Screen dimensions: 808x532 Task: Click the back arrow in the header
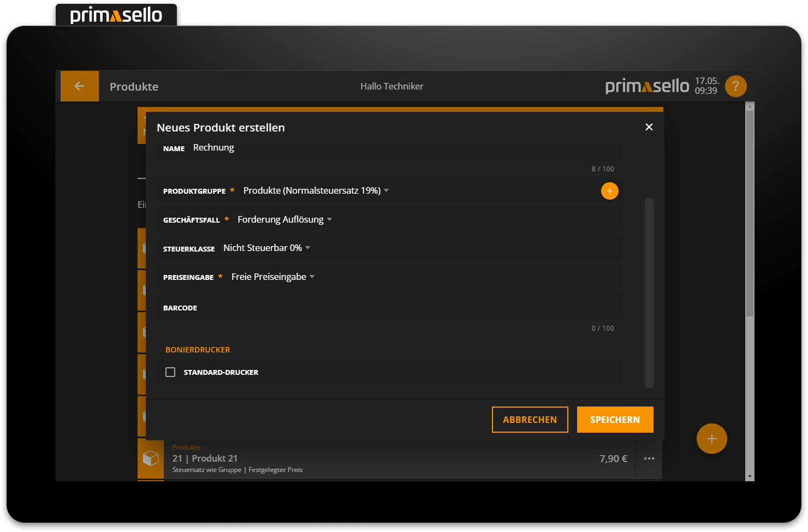(x=79, y=86)
